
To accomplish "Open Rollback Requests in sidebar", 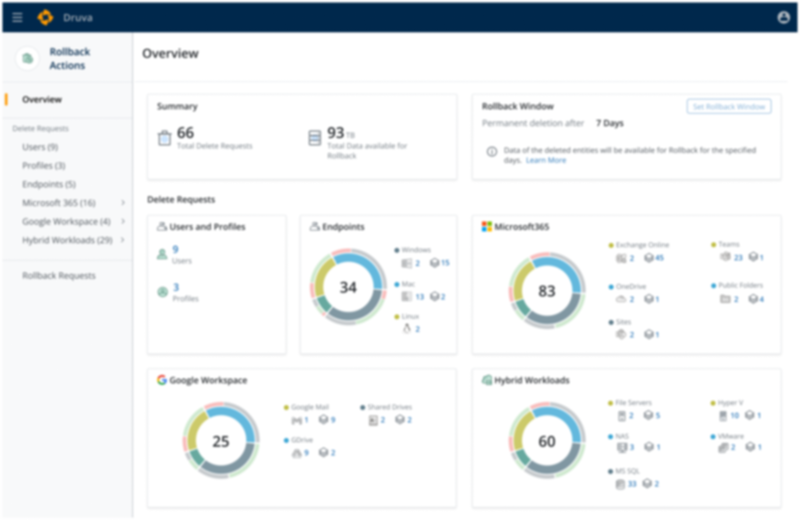I will point(59,276).
